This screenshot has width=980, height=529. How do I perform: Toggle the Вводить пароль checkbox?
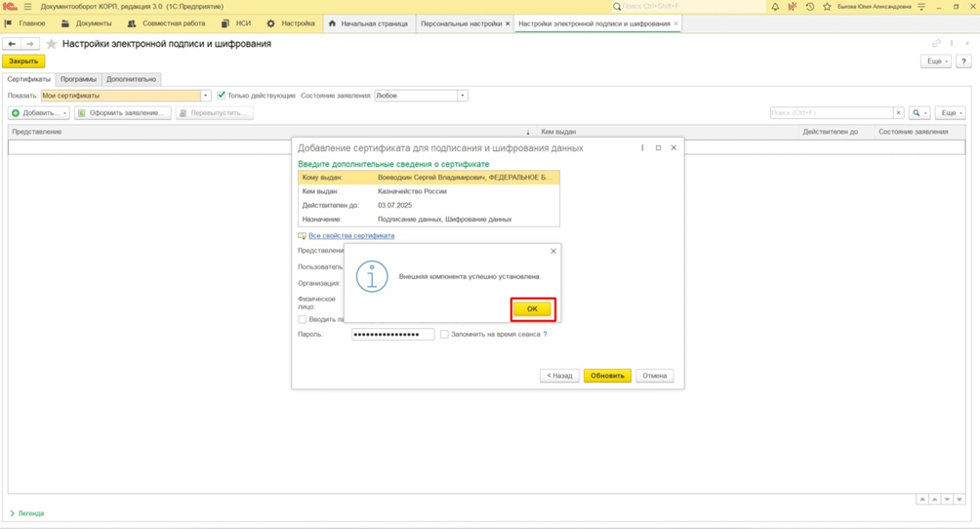303,319
